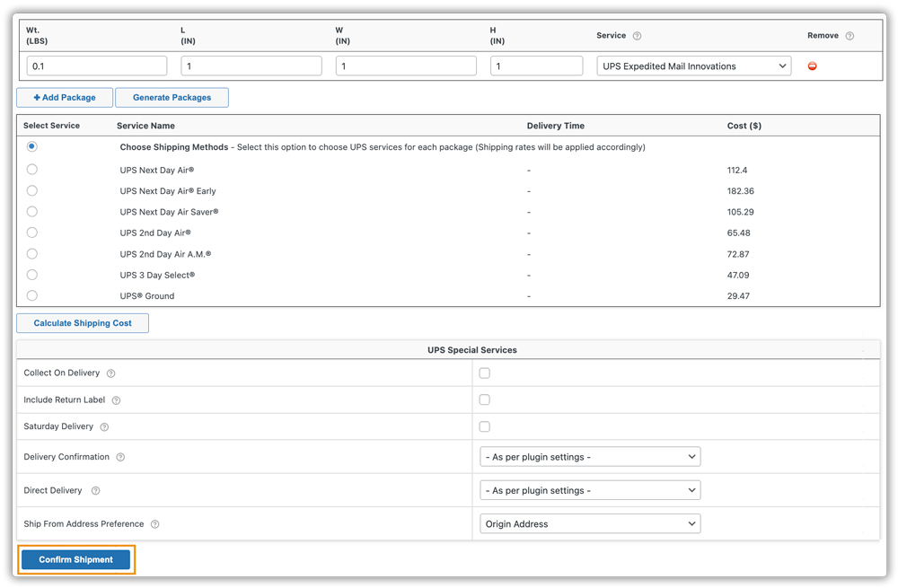898x588 pixels.
Task: Click the 105.29 cost value
Action: click(x=741, y=212)
